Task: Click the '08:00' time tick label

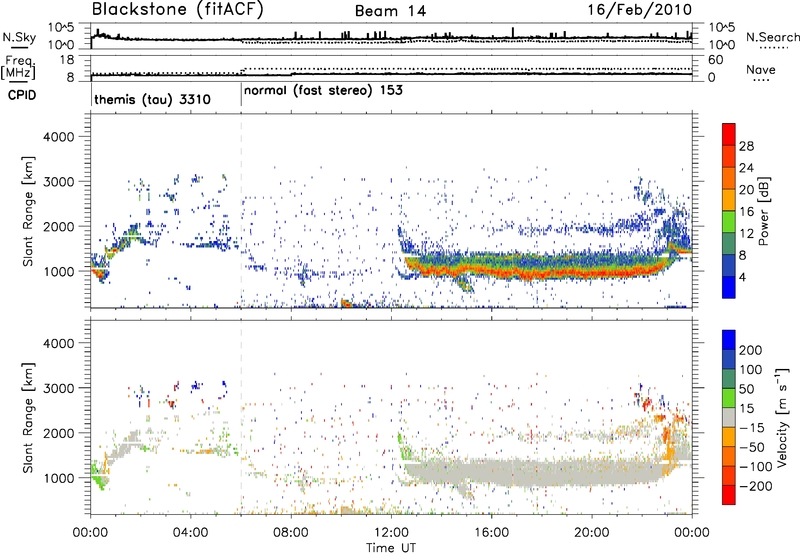Action: click(x=290, y=533)
